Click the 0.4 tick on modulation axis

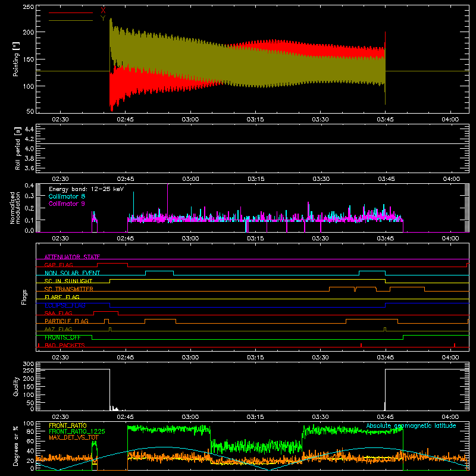coord(29,186)
